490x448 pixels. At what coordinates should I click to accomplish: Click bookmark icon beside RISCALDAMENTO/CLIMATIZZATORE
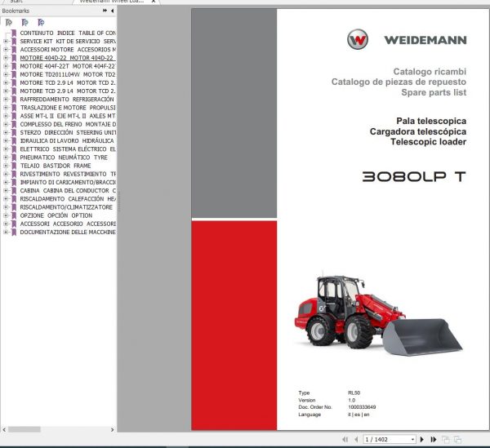(x=14, y=207)
